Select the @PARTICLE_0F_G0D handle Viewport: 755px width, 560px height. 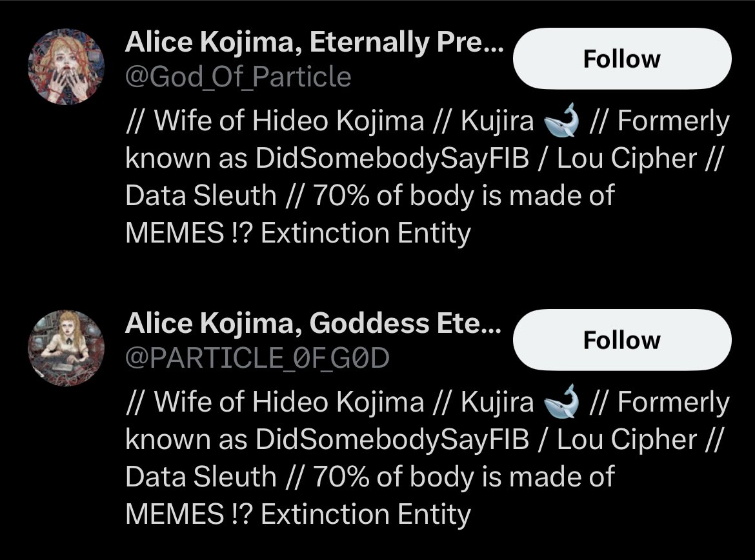[x=257, y=358]
